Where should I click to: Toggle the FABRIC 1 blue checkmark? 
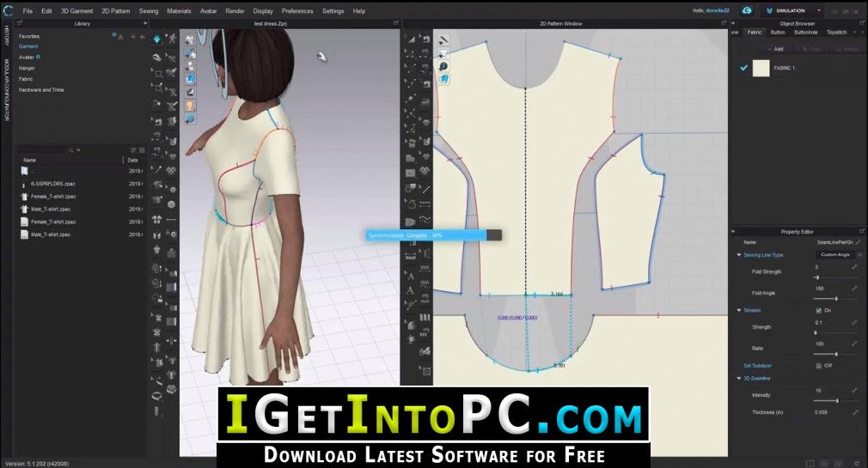(x=744, y=68)
